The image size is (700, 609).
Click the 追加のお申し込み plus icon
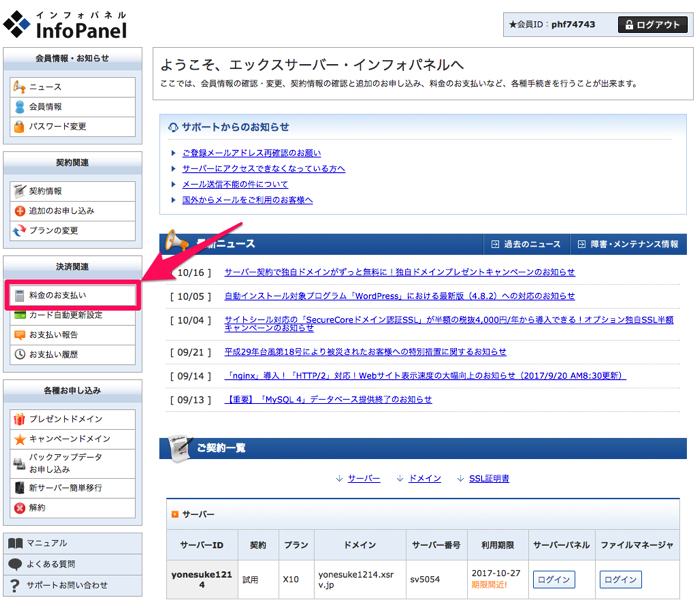tap(20, 211)
